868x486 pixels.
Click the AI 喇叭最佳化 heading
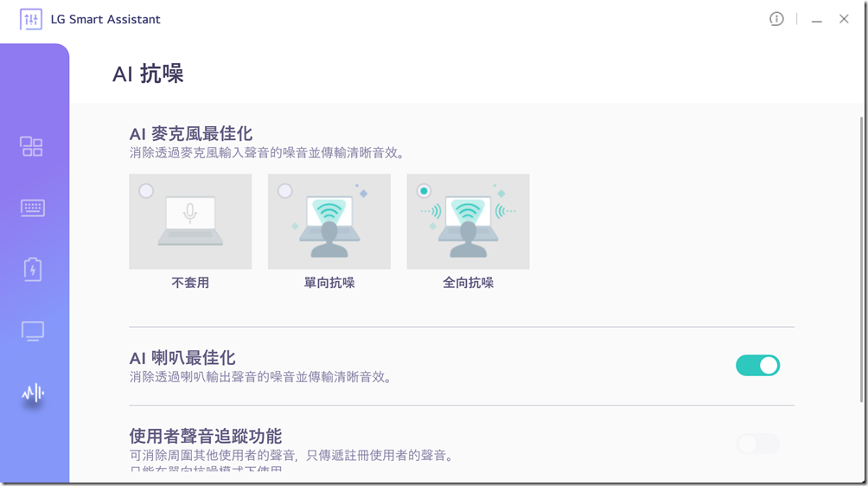(x=182, y=357)
